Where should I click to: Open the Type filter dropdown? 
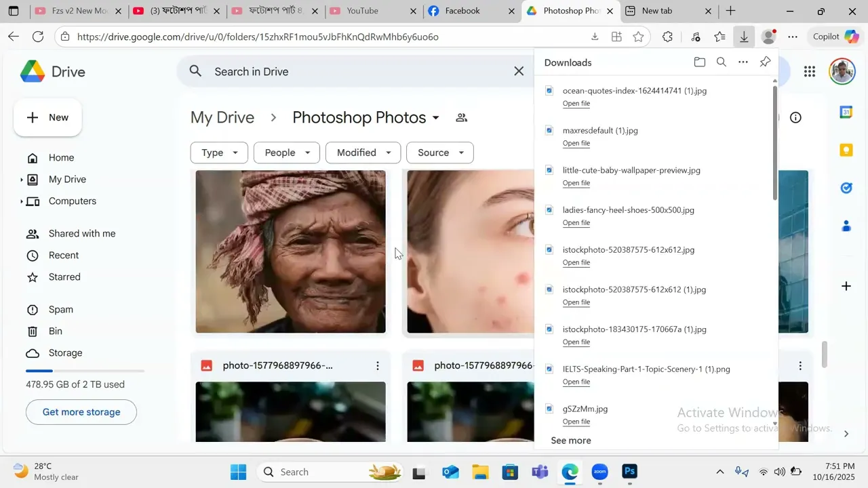tap(219, 152)
